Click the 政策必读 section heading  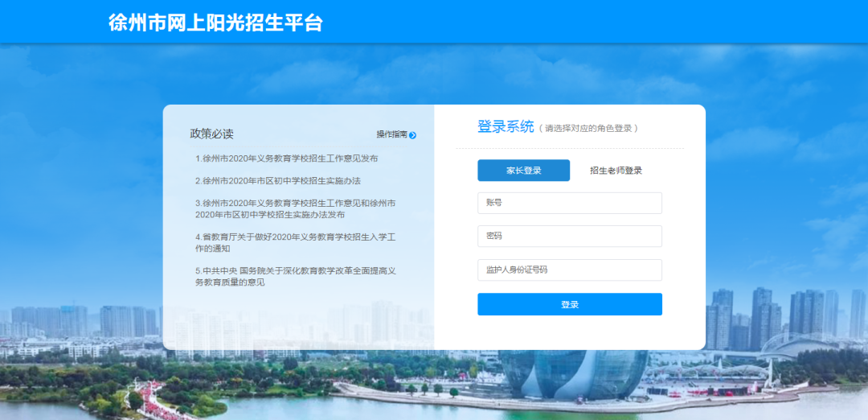point(211,134)
